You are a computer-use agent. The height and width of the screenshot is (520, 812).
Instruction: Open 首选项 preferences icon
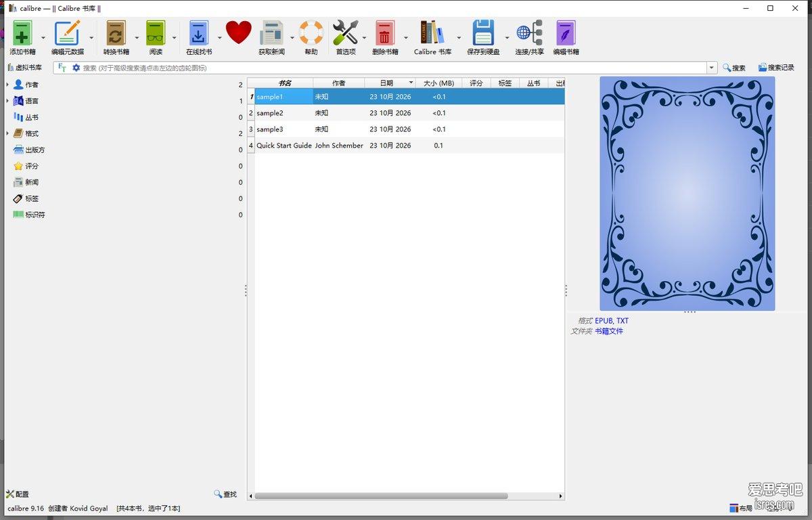tap(346, 33)
